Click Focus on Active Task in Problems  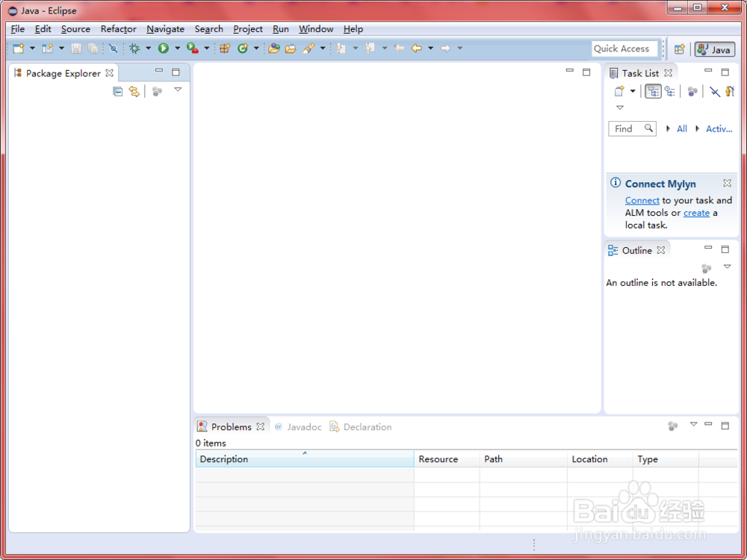tap(673, 426)
